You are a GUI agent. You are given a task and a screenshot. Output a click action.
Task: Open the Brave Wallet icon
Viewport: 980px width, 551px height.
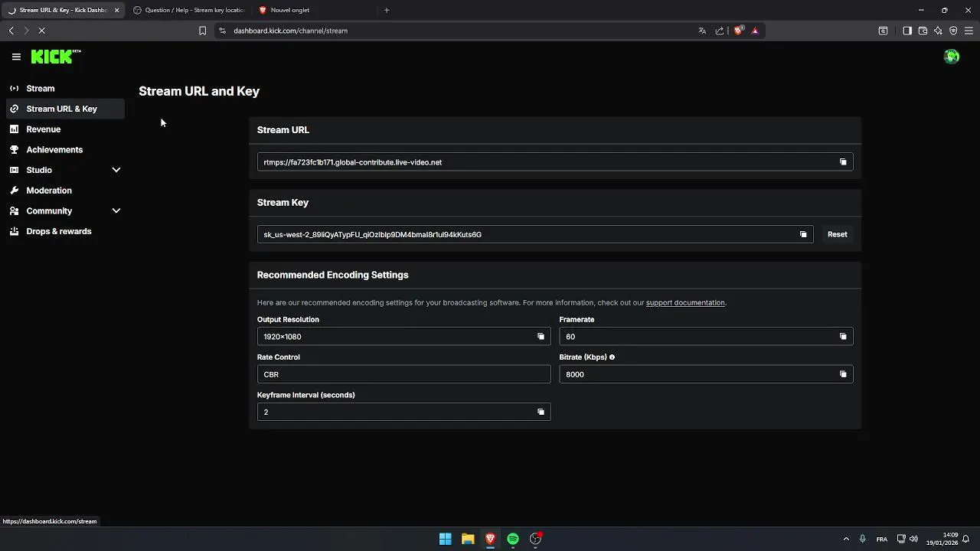pyautogui.click(x=923, y=31)
